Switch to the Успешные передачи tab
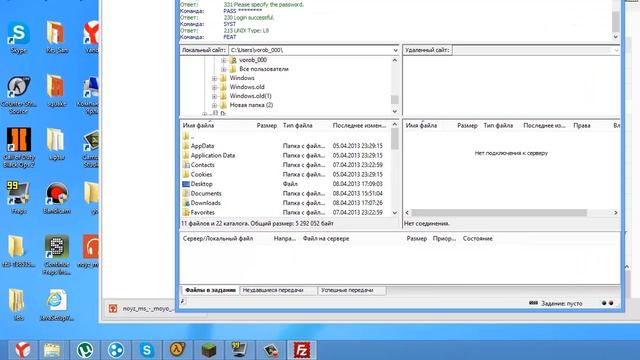640x360 pixels. pyautogui.click(x=352, y=290)
